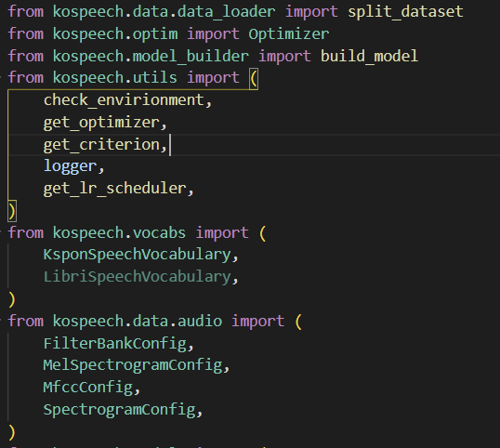
Task: Click check_envirionment in the import list
Action: pos(124,100)
